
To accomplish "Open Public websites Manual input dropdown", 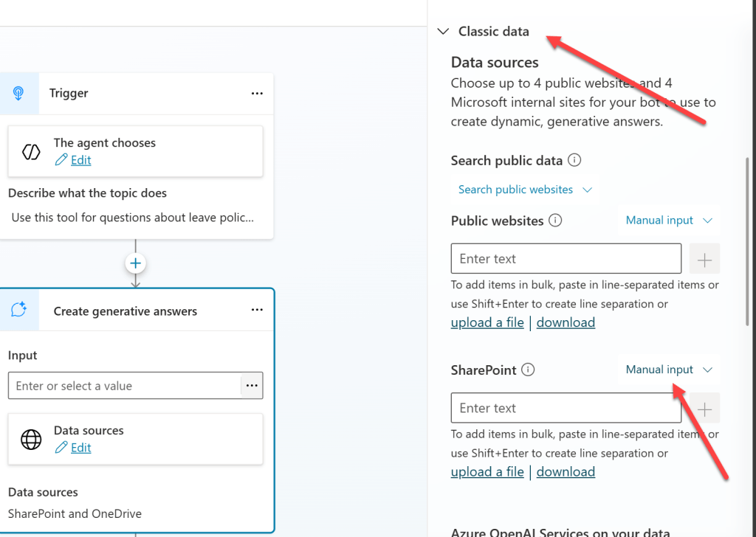I will pyautogui.click(x=669, y=220).
